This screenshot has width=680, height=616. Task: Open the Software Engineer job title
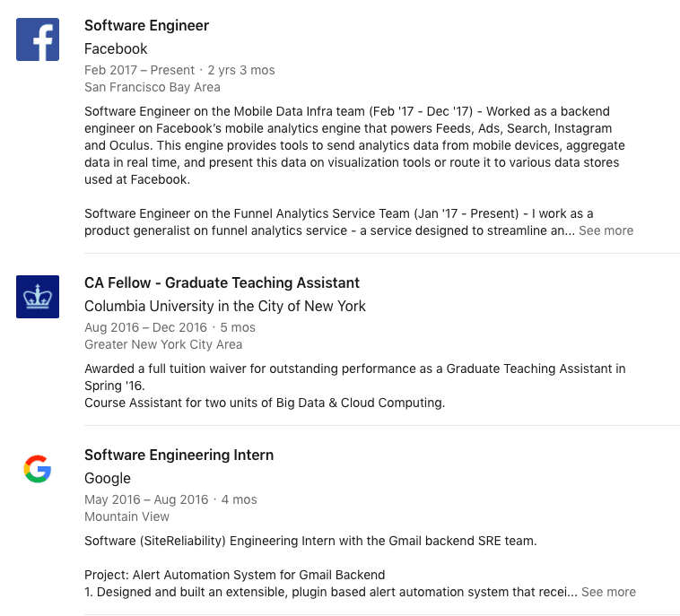146,26
